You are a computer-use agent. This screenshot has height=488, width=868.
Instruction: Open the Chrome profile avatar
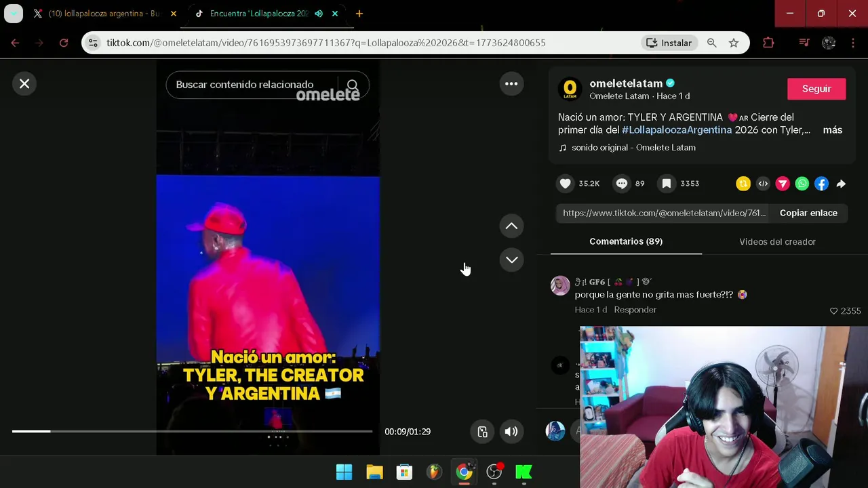(x=829, y=43)
